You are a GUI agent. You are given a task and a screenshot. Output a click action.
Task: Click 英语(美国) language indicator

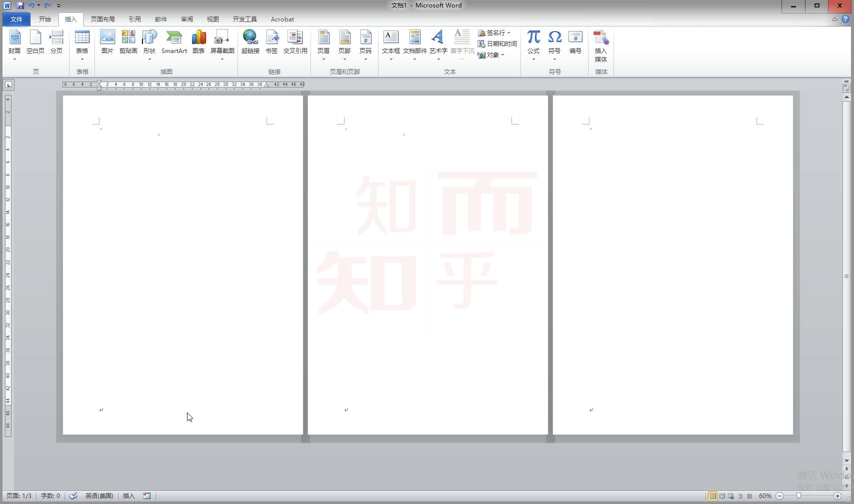click(98, 495)
